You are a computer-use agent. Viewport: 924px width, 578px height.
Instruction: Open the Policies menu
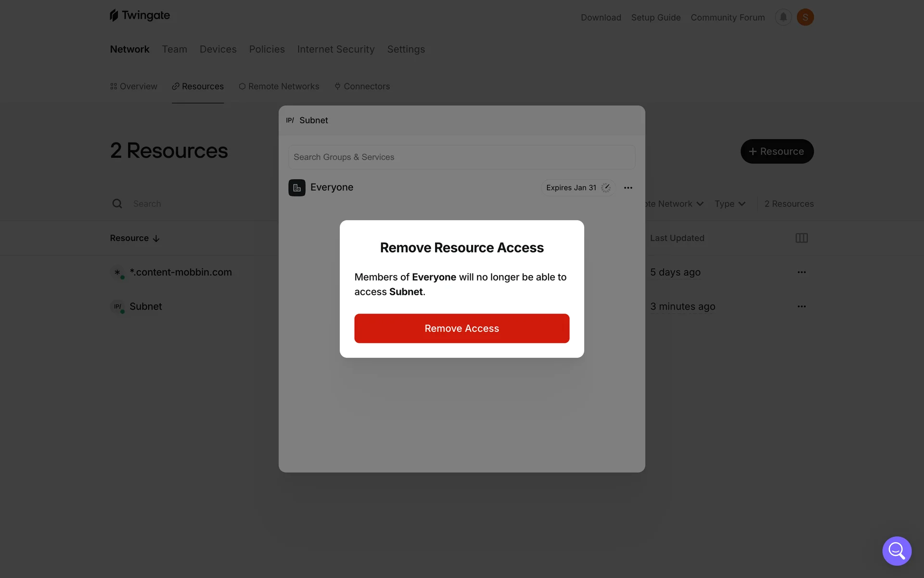coord(267,49)
